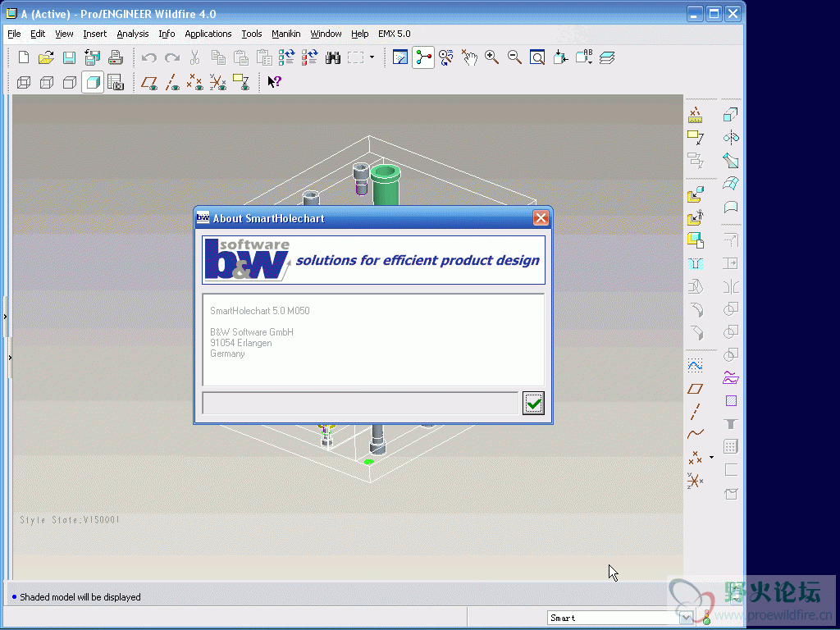840x630 pixels.
Task: Open the Sketch tool on right toolbar
Action: click(x=696, y=367)
